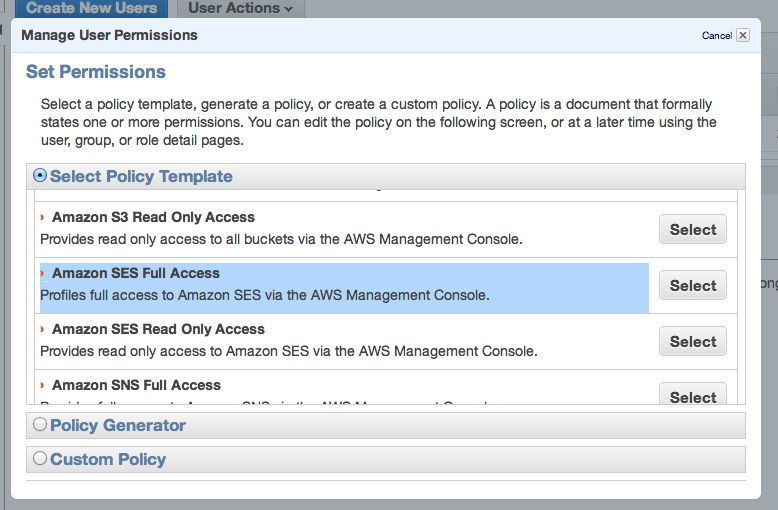This screenshot has width=778, height=510.
Task: Expand the Amazon SNS Full Access arrow
Action: pos(42,385)
